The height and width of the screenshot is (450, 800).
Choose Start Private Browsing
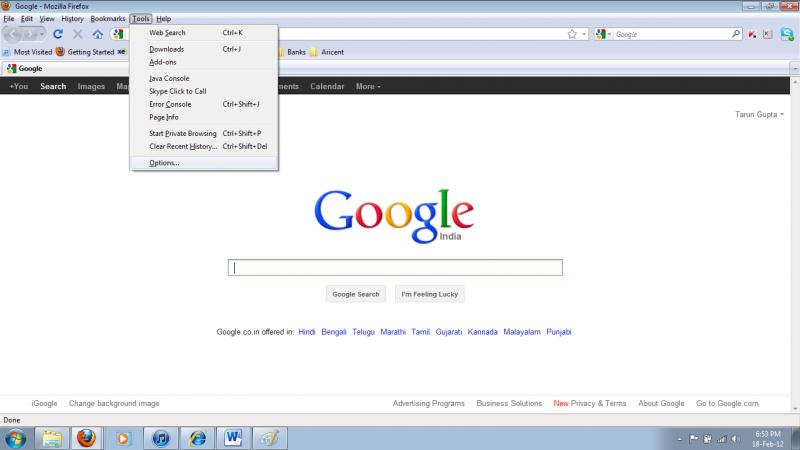pyautogui.click(x=204, y=133)
